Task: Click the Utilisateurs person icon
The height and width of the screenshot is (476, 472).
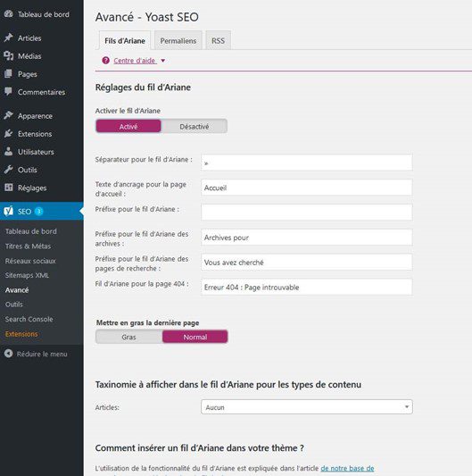Action: coord(9,151)
